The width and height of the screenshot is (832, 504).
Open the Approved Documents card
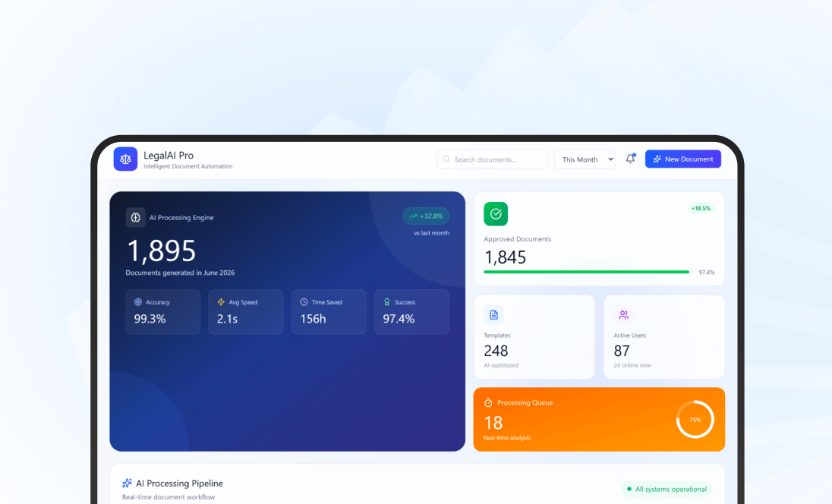click(x=600, y=238)
